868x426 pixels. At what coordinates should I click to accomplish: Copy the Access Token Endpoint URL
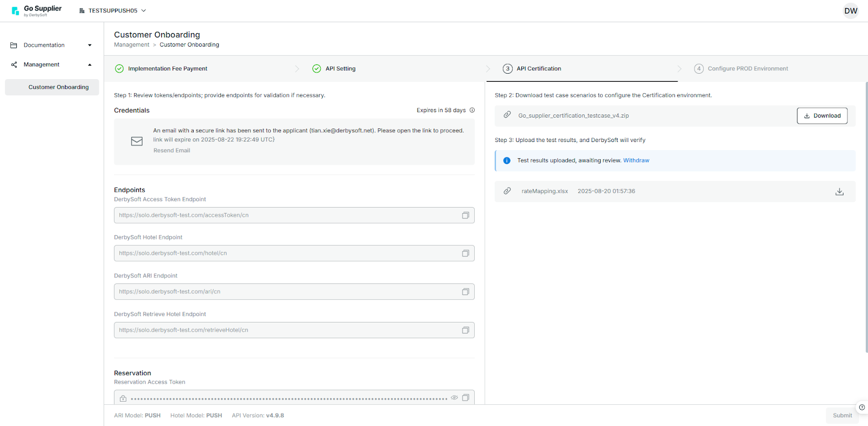465,215
